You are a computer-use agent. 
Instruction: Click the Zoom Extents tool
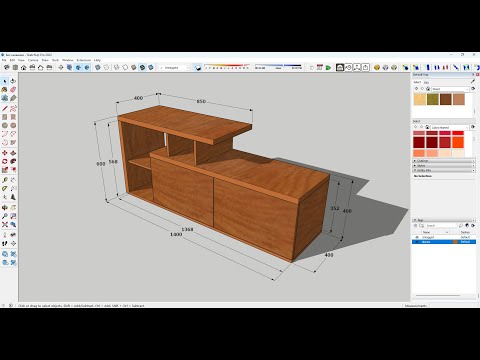(x=5, y=225)
